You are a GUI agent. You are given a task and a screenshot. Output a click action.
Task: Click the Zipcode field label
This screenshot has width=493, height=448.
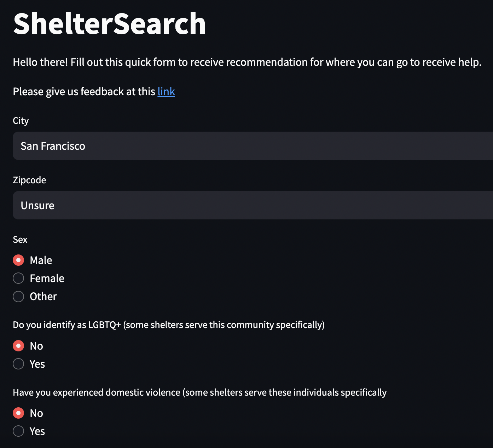29,180
